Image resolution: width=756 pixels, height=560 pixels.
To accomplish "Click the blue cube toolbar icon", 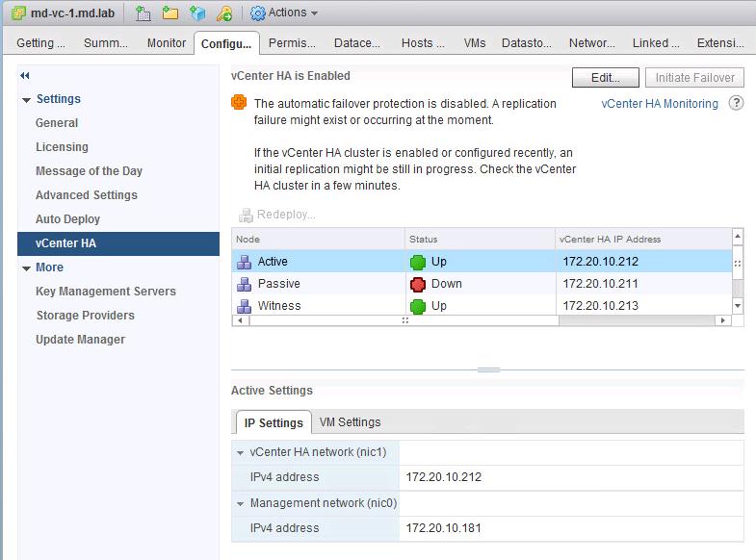I will (197, 13).
